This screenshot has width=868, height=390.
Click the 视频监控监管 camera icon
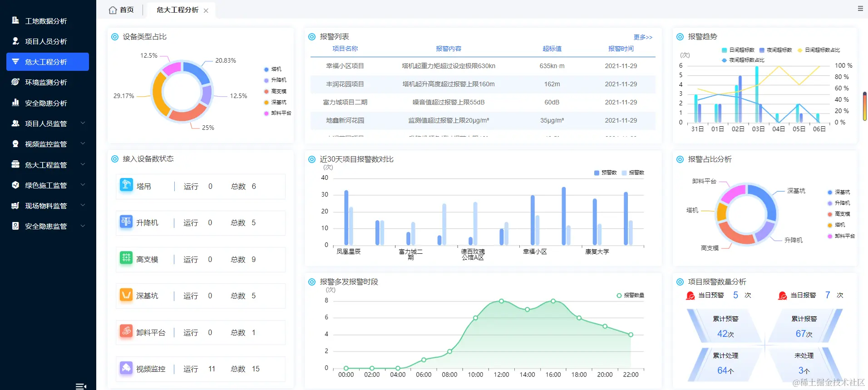15,143
